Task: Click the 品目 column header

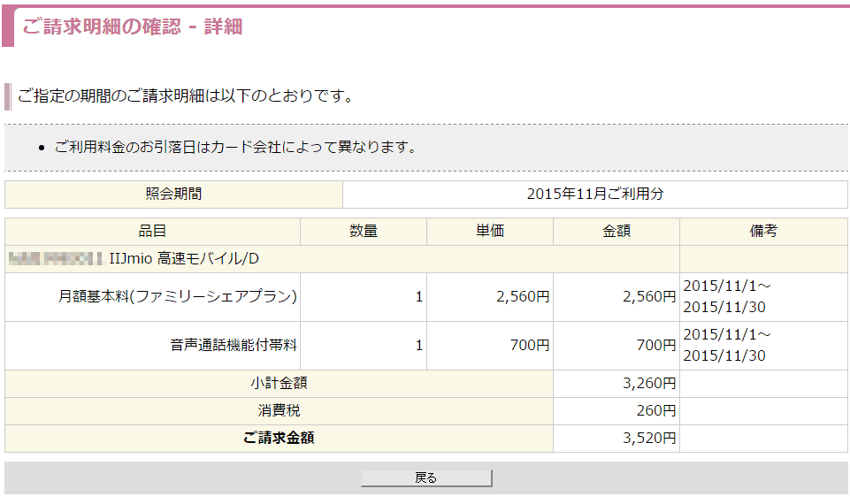Action: (152, 231)
